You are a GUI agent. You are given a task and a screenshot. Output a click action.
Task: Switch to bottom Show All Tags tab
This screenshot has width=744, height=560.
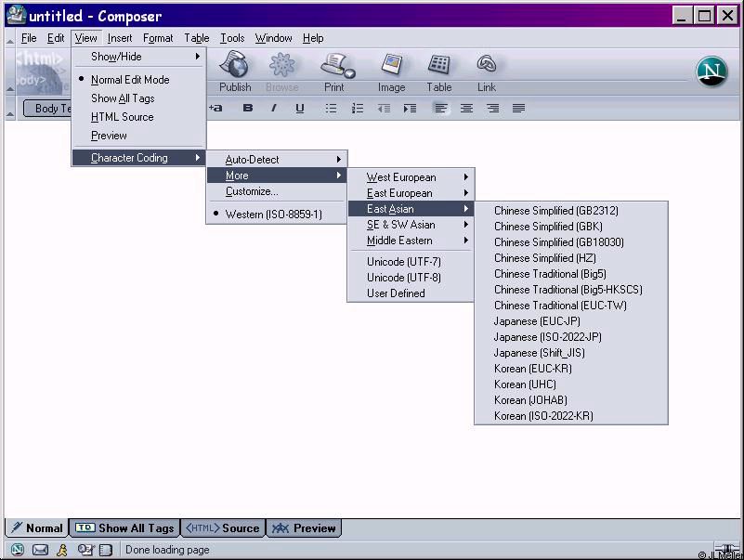(x=125, y=527)
